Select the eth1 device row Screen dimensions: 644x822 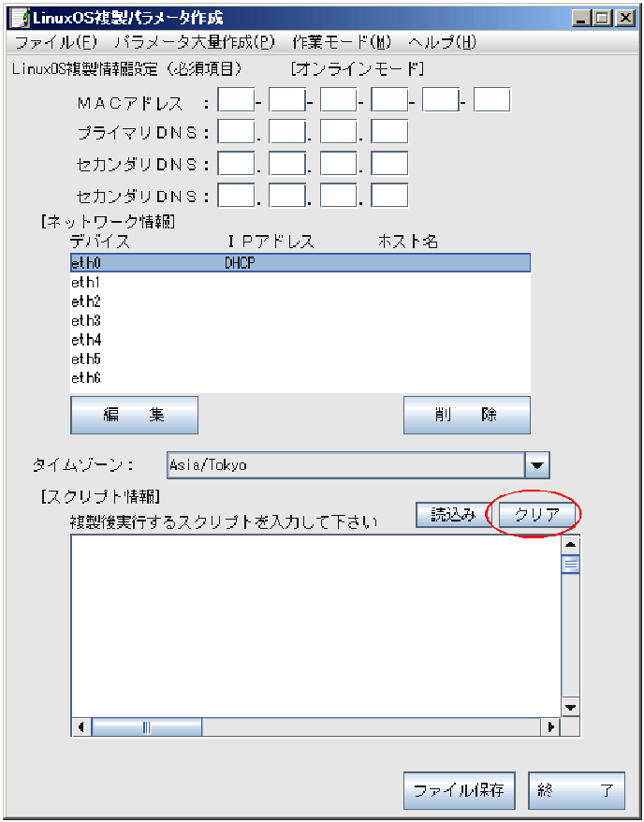pos(300,283)
